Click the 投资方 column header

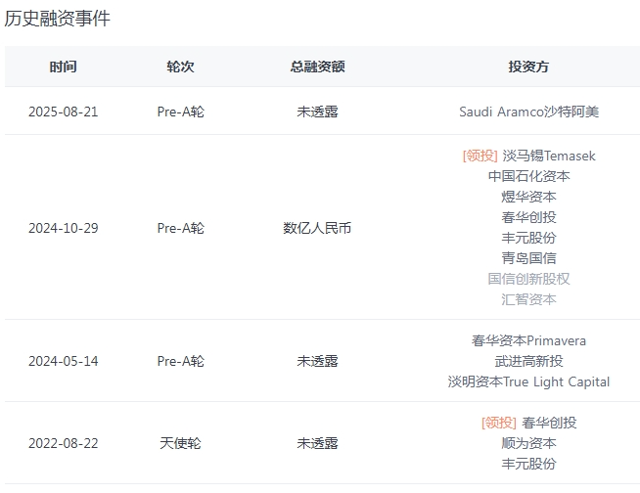pyautogui.click(x=529, y=67)
